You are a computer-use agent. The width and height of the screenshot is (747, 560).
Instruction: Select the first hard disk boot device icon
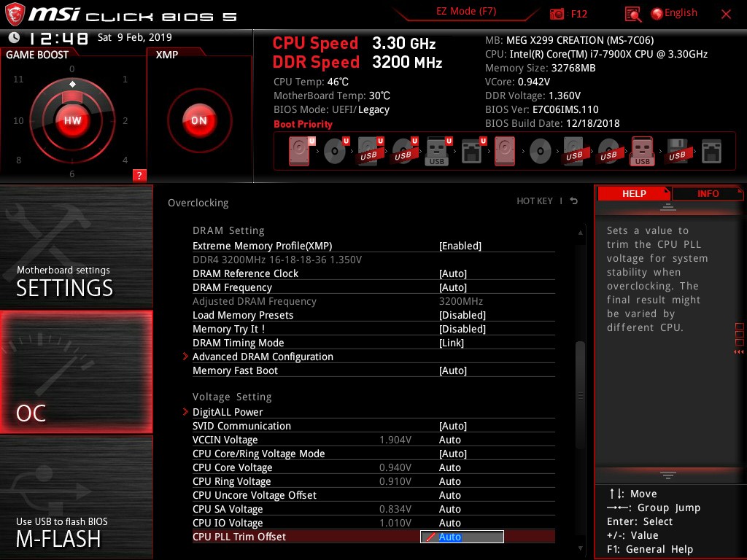coord(299,151)
